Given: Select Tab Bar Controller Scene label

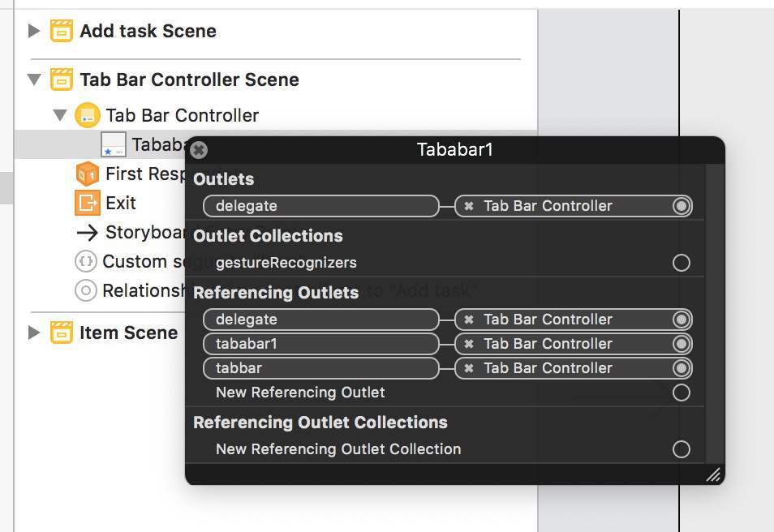Looking at the screenshot, I should coord(190,80).
